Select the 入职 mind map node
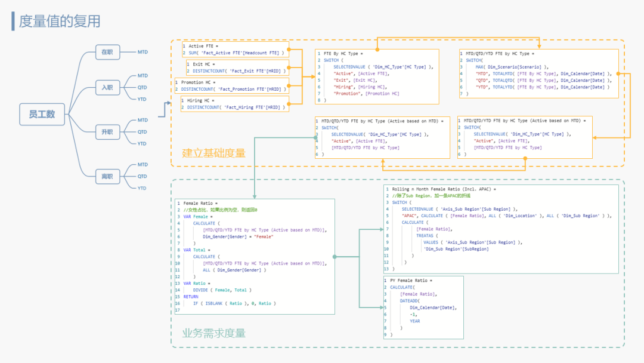644x363 pixels. (107, 88)
